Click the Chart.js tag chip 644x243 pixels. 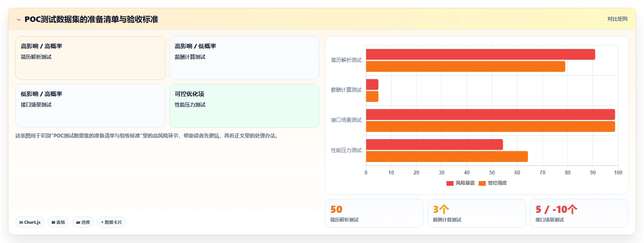(x=30, y=222)
